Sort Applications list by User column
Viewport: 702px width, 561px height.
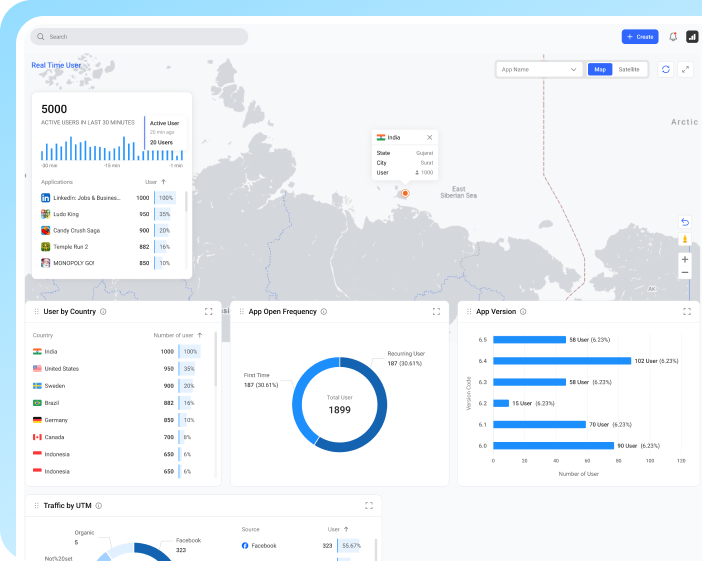pyautogui.click(x=163, y=182)
